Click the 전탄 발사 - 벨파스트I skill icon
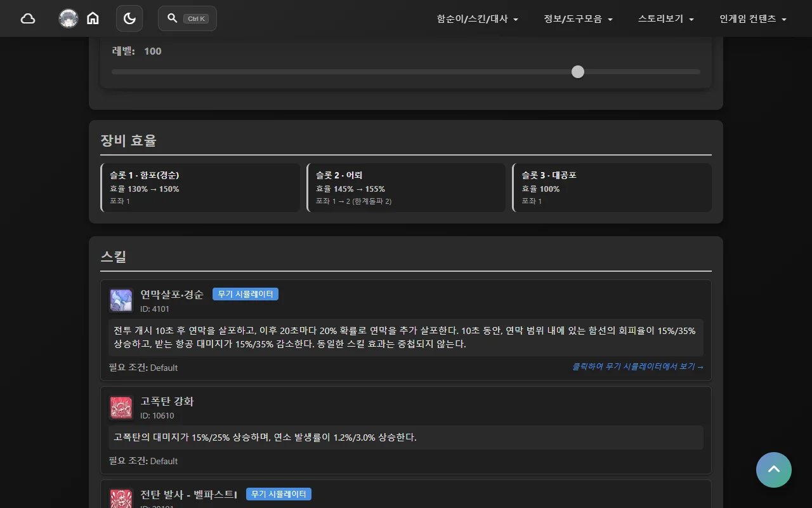 point(121,498)
